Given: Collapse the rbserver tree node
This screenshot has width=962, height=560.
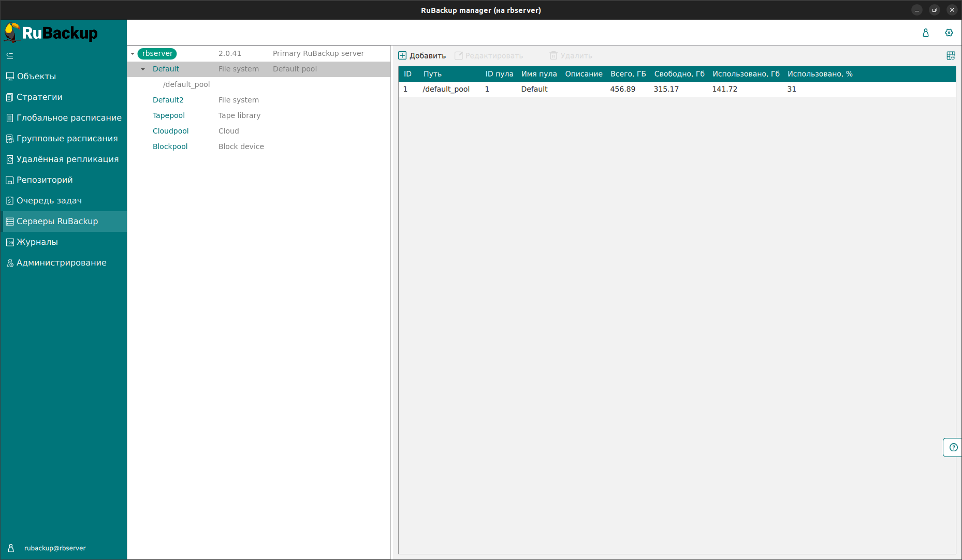Looking at the screenshot, I should (x=133, y=54).
